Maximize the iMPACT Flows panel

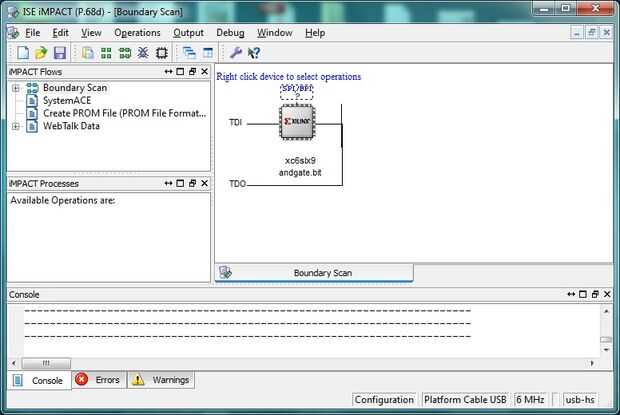(x=180, y=72)
